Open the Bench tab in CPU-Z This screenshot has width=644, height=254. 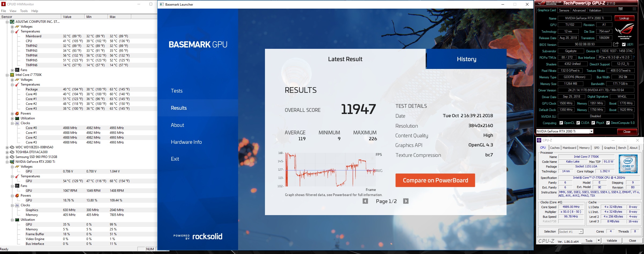tap(622, 148)
